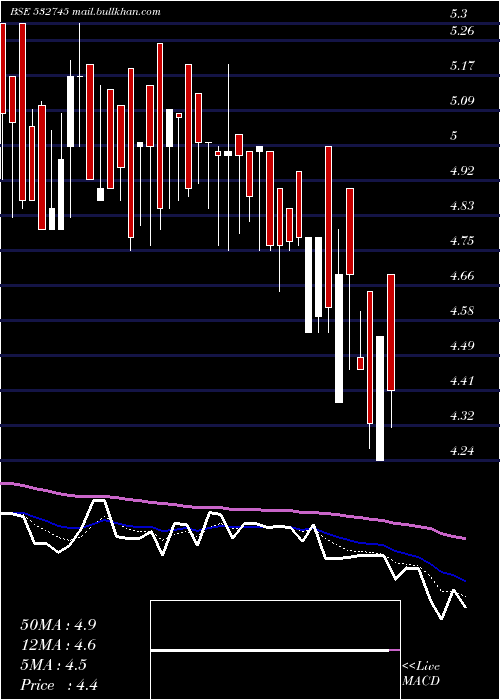
Task: Click the 4.92 price axis label
Action: (x=462, y=171)
